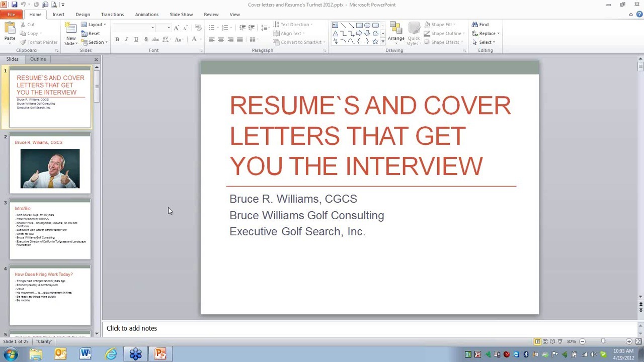Select slide 3 Intro/Bio thumbnail
Screen dimensions: 644x362
click(x=50, y=229)
